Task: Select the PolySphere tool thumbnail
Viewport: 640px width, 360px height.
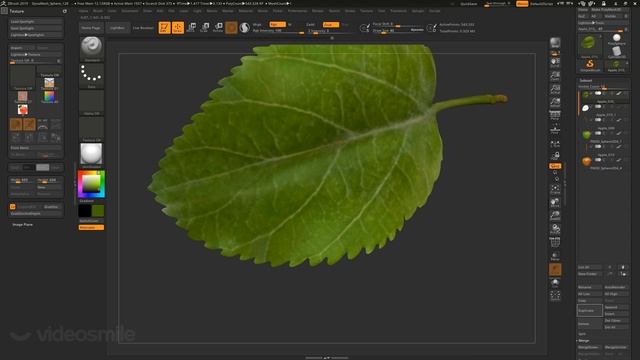Action: point(616,40)
